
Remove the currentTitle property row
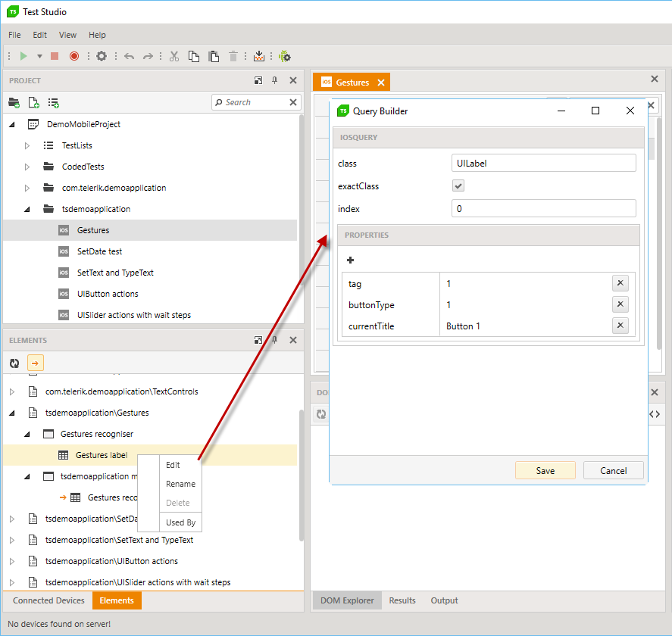pyautogui.click(x=620, y=326)
